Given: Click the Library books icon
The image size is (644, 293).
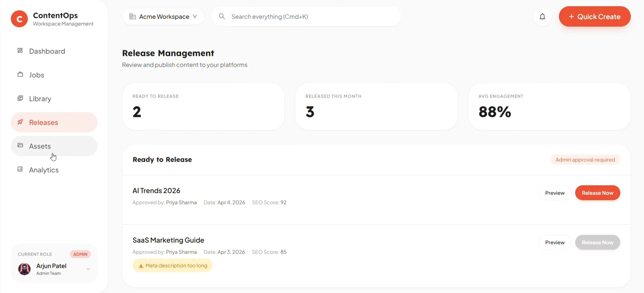Looking at the screenshot, I should coord(20,98).
